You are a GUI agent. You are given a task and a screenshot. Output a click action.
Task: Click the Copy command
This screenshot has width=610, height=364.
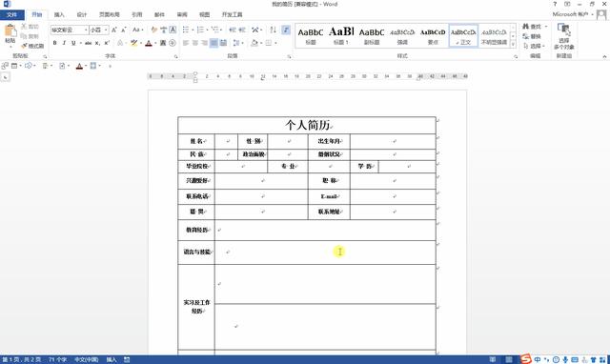click(x=30, y=36)
